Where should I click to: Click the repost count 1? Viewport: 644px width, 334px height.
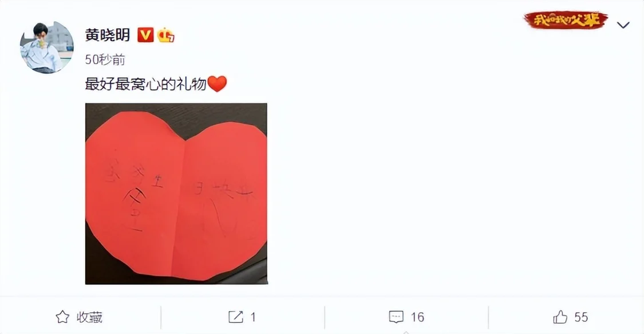[253, 317]
